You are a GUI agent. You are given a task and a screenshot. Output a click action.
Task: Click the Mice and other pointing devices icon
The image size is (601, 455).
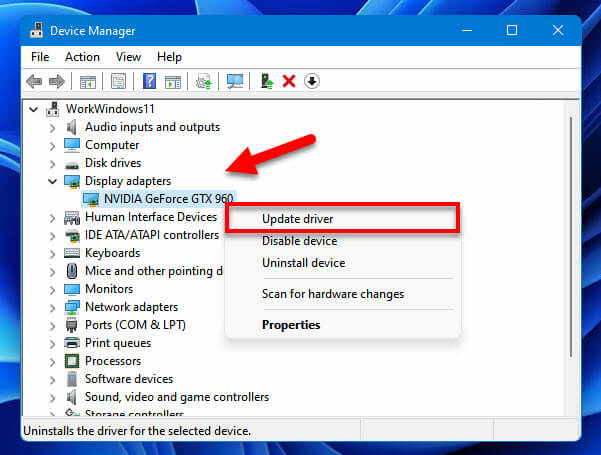[72, 271]
